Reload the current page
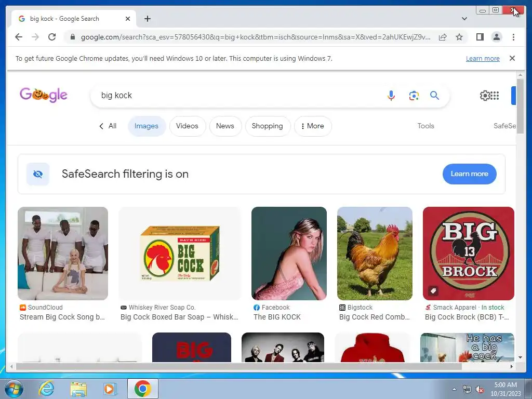The height and width of the screenshot is (399, 532). click(52, 37)
